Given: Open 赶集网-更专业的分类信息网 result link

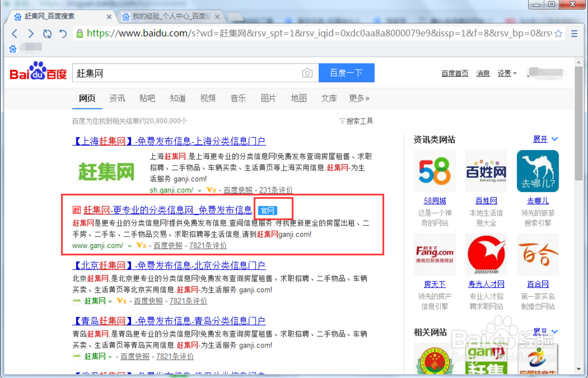Looking at the screenshot, I should click(168, 210).
